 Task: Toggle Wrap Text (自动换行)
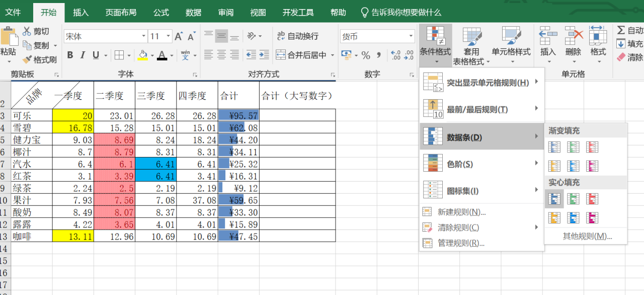(x=298, y=36)
